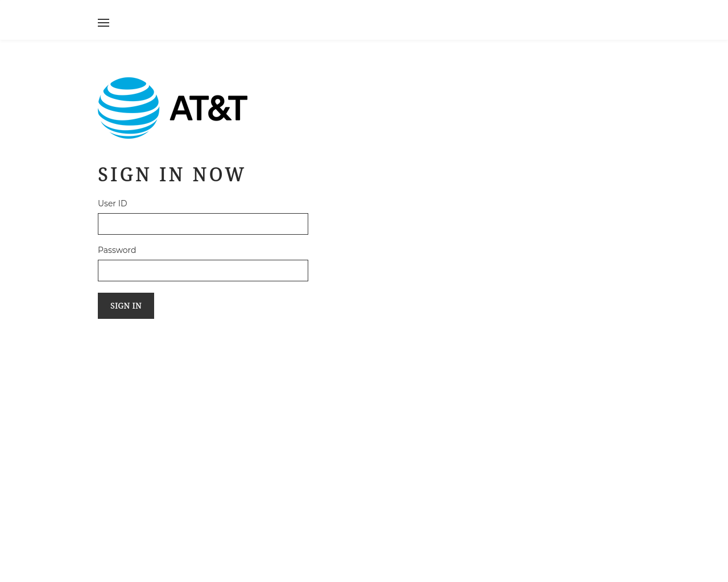Click the SIGN IN button

pyautogui.click(x=126, y=306)
